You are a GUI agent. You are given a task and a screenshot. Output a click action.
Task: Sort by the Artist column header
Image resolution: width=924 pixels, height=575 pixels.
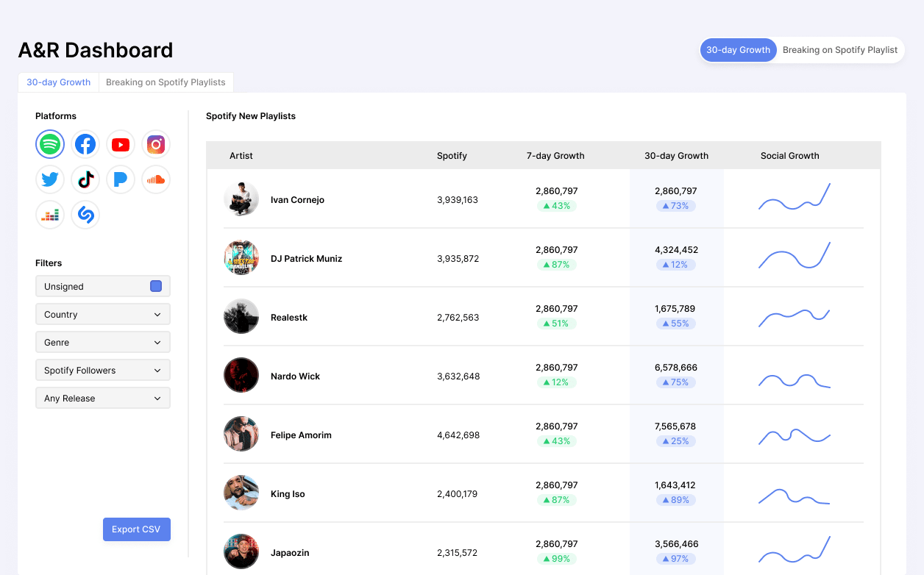click(241, 156)
